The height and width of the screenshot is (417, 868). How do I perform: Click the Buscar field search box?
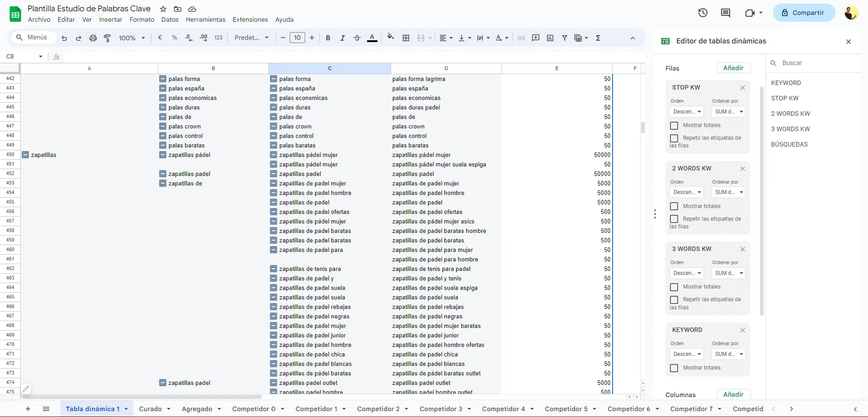point(814,63)
